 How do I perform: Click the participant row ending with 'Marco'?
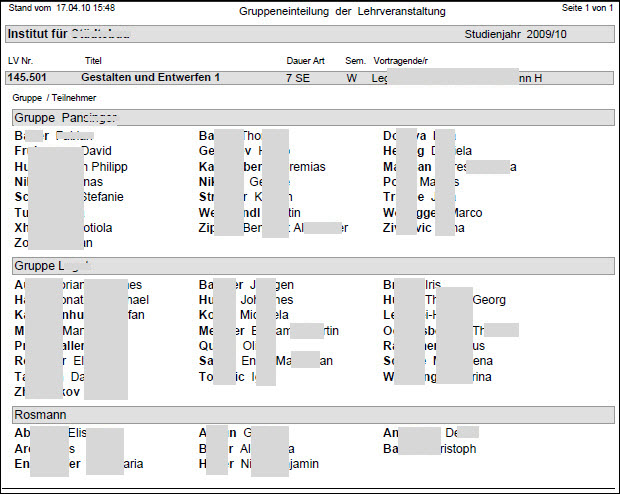pos(433,213)
